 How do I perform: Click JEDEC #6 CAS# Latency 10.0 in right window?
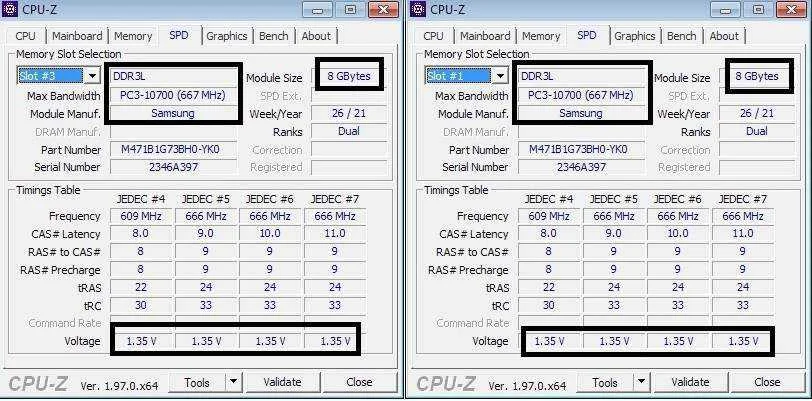click(x=678, y=234)
